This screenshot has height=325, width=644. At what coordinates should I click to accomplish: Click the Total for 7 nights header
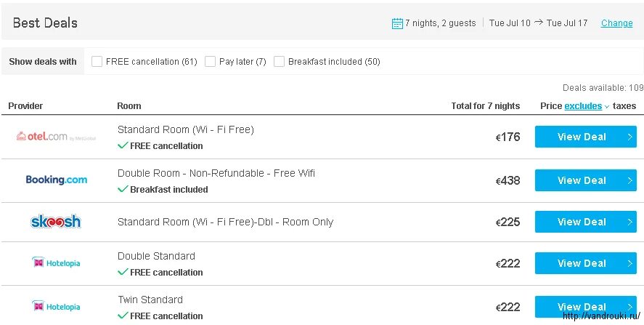(485, 106)
